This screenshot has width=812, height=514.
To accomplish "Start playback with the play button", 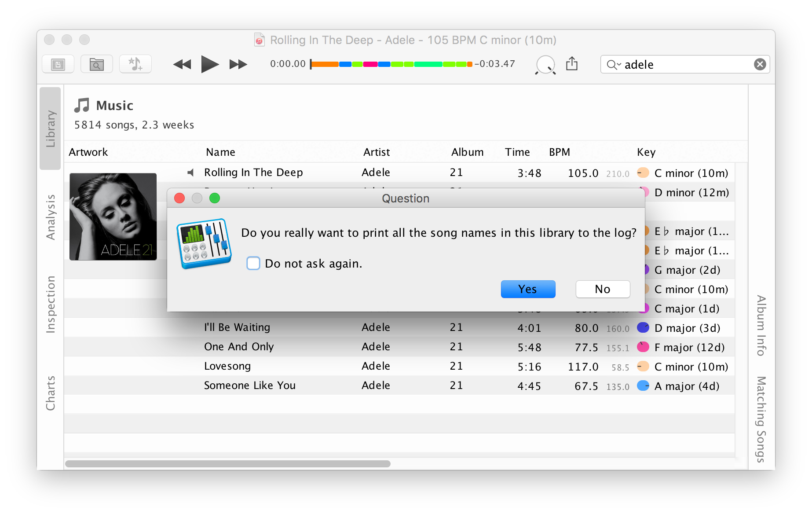I will (210, 64).
